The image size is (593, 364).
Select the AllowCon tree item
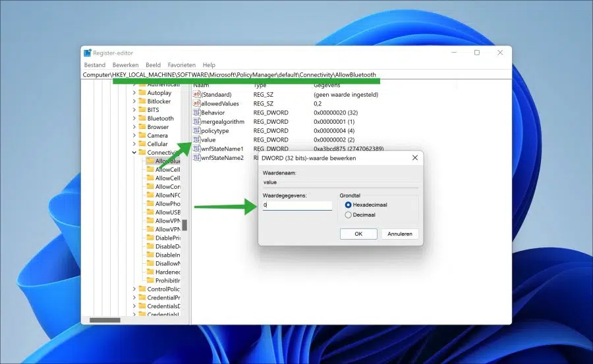coord(167,187)
